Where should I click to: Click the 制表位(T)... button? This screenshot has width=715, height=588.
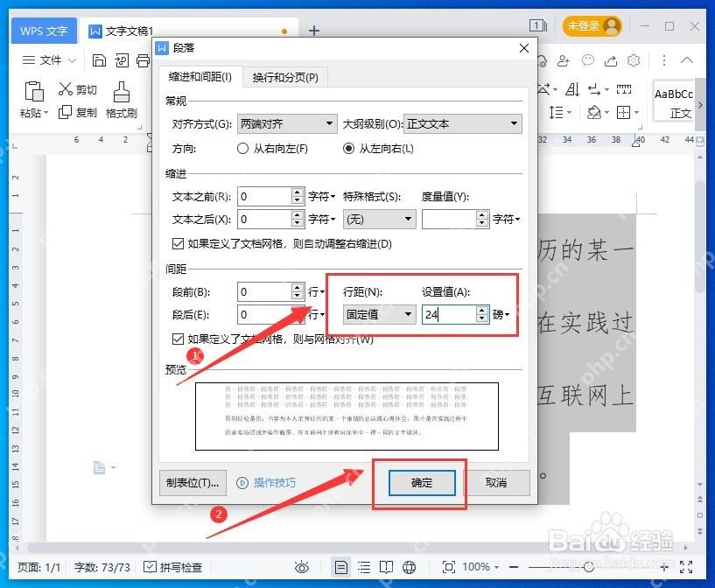click(x=193, y=483)
